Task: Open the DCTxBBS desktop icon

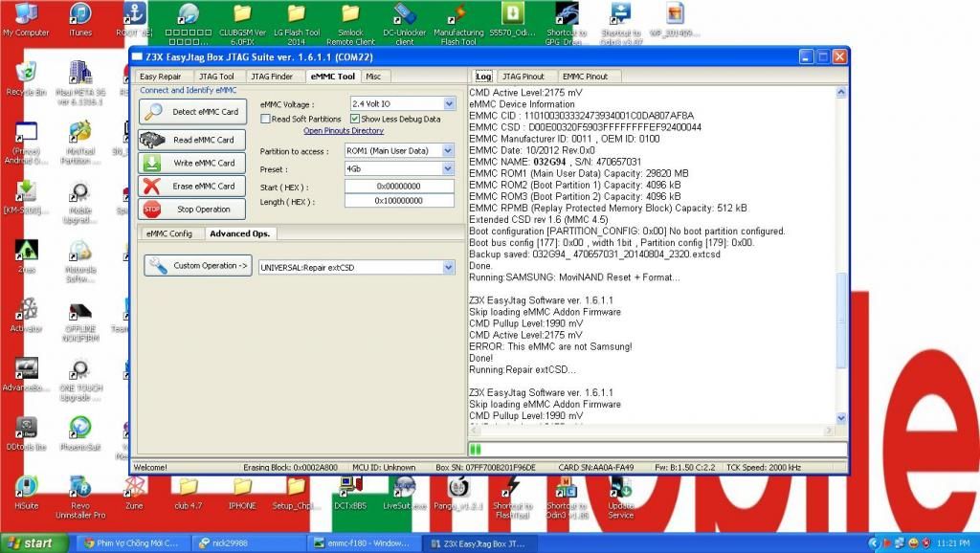Action: click(x=350, y=493)
